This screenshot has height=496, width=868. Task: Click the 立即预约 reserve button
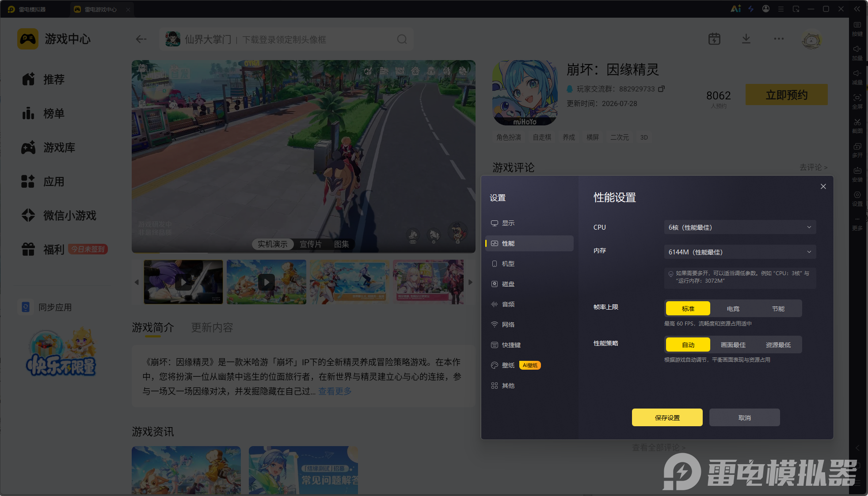(787, 95)
